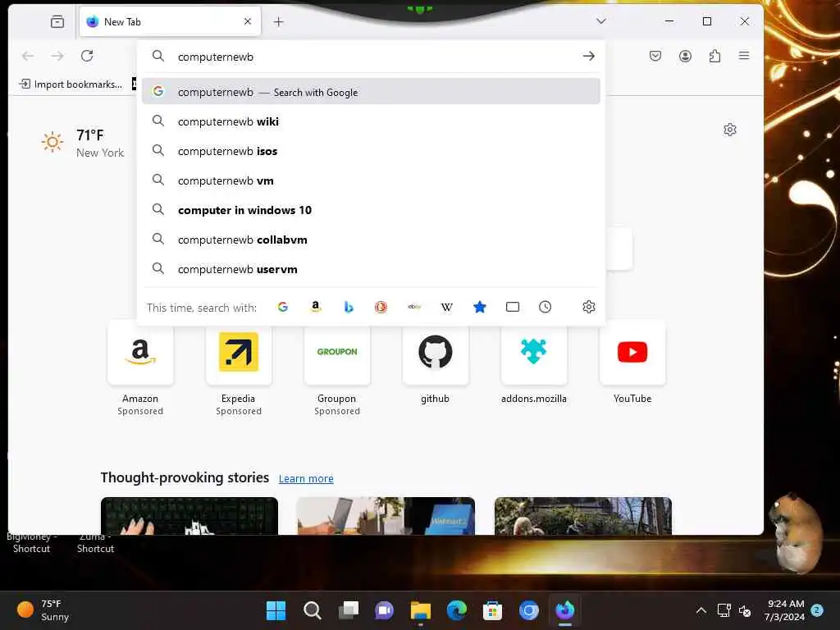Select the 'computernewb collabvm' suggestion
This screenshot has width=840, height=630.
(x=371, y=240)
